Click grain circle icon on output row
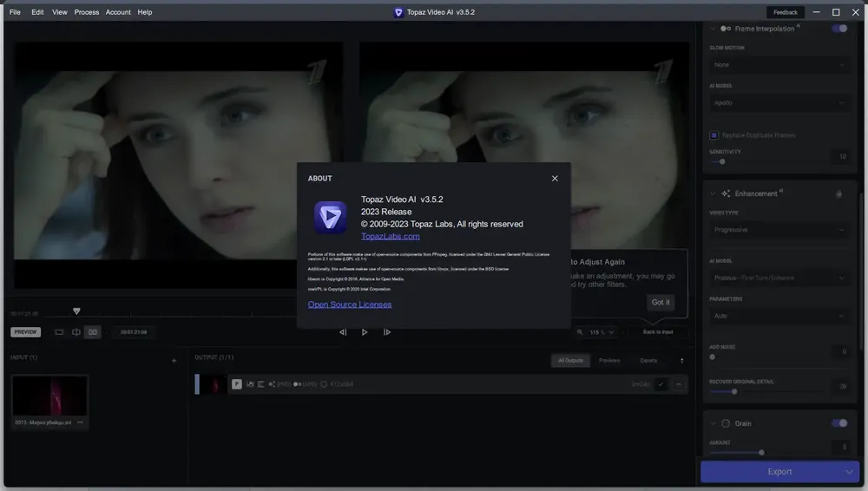The height and width of the screenshot is (491, 868). click(x=324, y=384)
